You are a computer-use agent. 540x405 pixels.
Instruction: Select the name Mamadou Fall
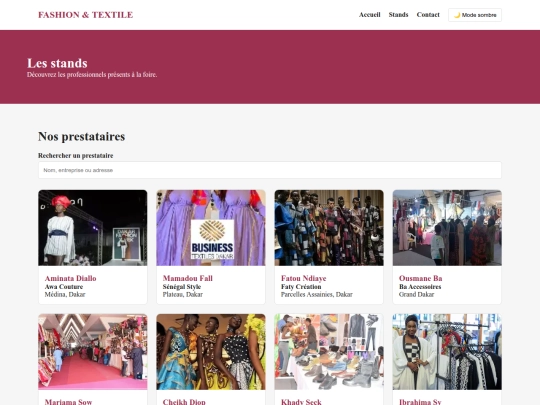click(x=188, y=278)
